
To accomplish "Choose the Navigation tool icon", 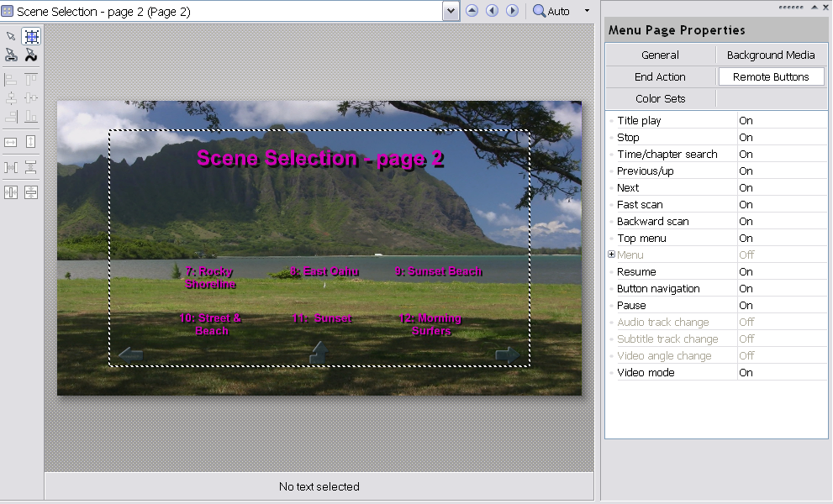I will 11,55.
